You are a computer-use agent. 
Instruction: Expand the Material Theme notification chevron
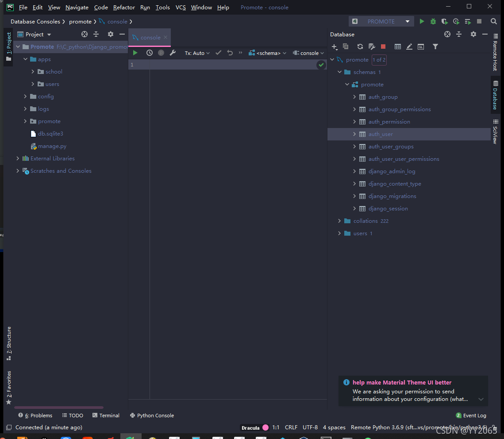pyautogui.click(x=481, y=399)
